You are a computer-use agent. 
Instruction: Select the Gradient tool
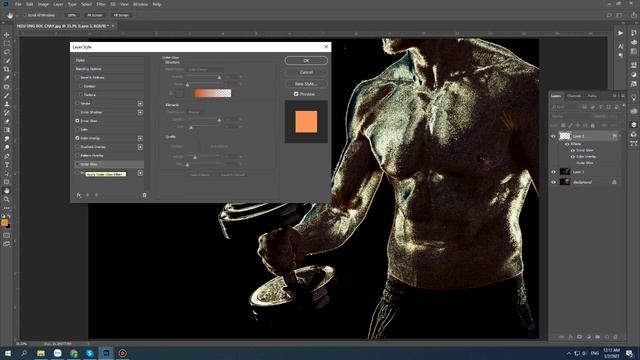click(7, 130)
